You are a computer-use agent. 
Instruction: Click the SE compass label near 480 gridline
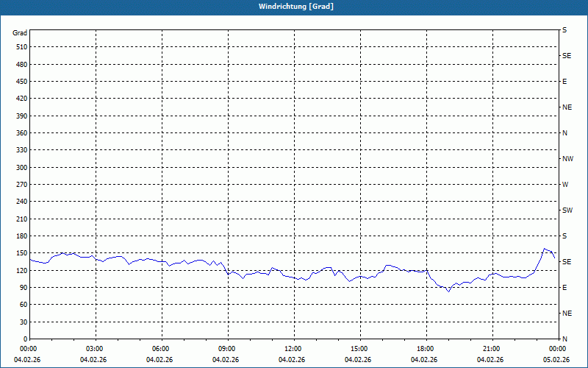pos(567,56)
